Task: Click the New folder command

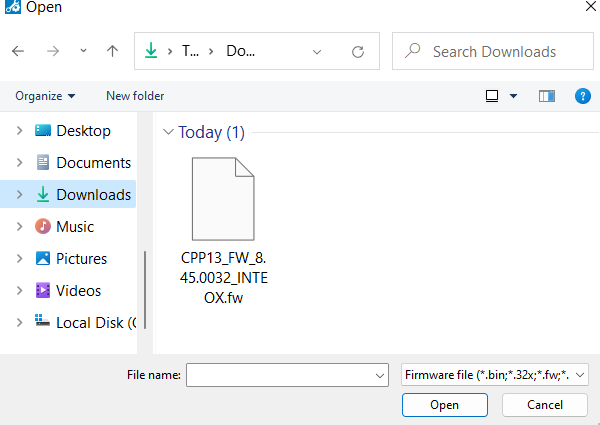Action: (x=135, y=96)
